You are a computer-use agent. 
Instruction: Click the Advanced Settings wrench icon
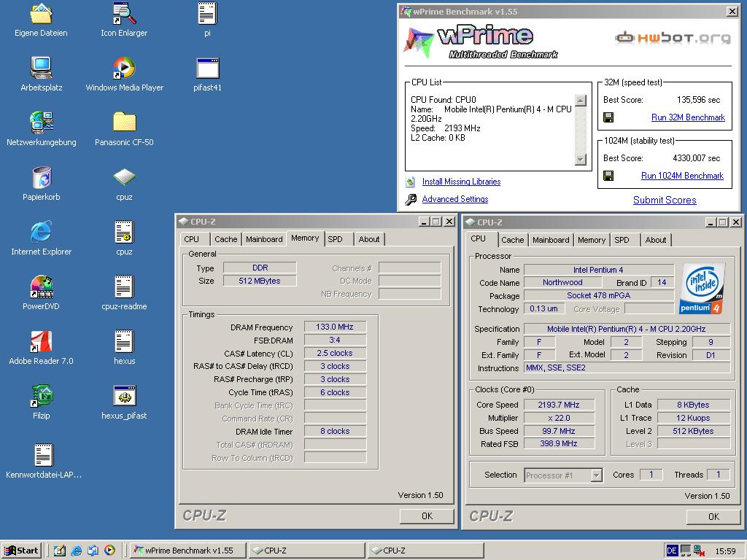(410, 200)
